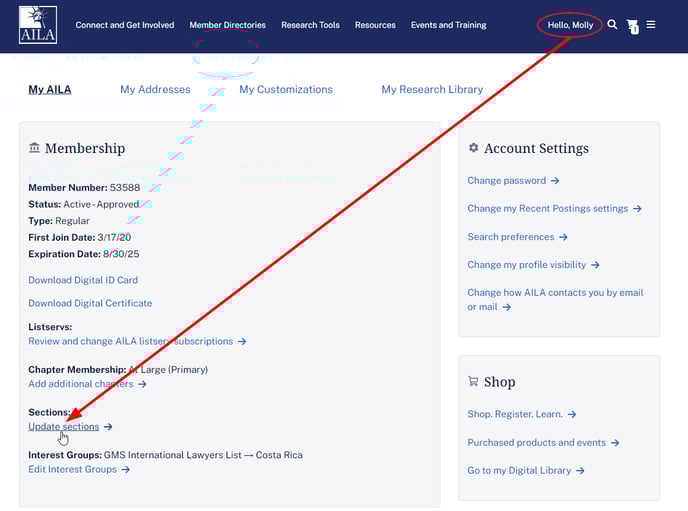The width and height of the screenshot is (688, 511).
Task: Click the AILA logo in header
Action: click(38, 25)
